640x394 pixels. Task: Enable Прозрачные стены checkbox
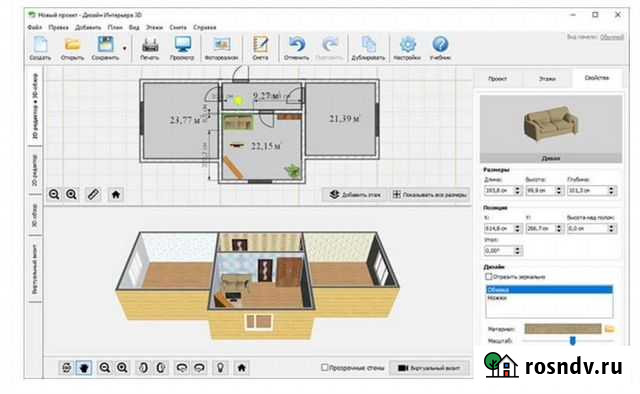point(324,367)
